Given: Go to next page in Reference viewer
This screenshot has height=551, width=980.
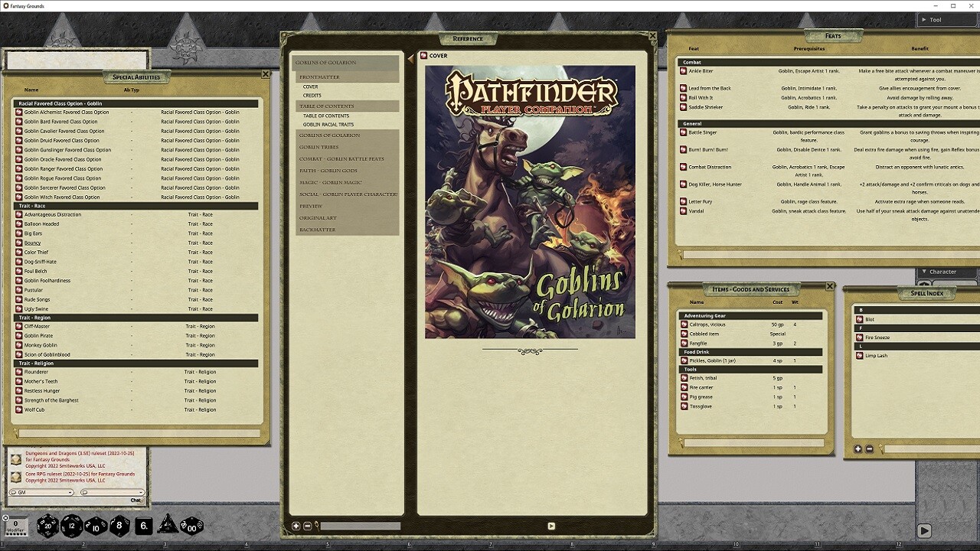Looking at the screenshot, I should [x=550, y=526].
